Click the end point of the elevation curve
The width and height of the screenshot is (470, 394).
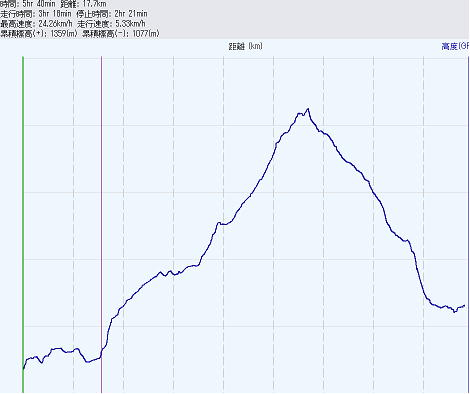[x=464, y=305]
